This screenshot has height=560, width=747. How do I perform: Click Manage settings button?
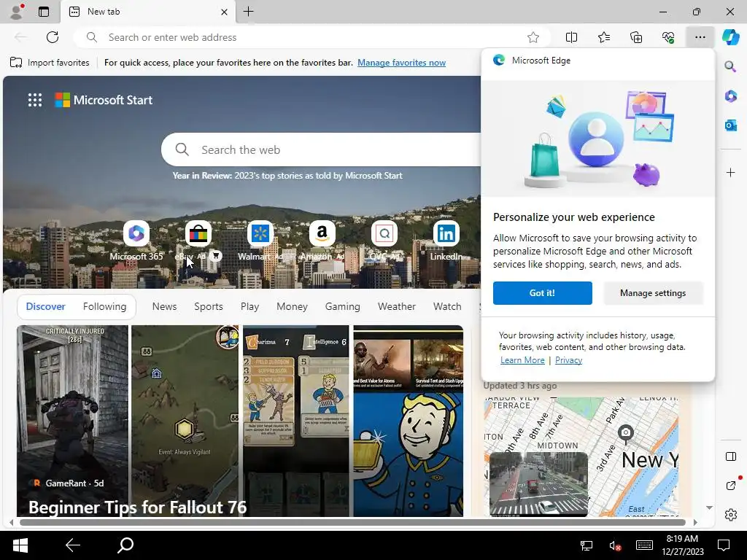click(653, 293)
